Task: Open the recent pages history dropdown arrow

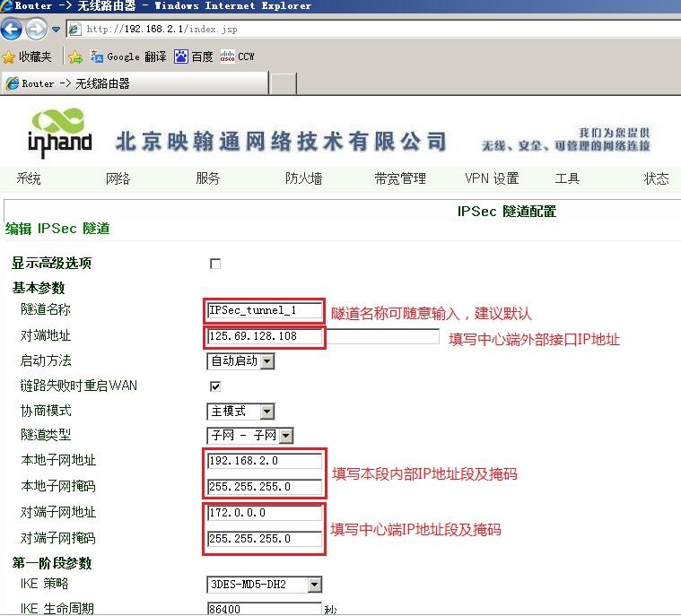Action: 56,30
